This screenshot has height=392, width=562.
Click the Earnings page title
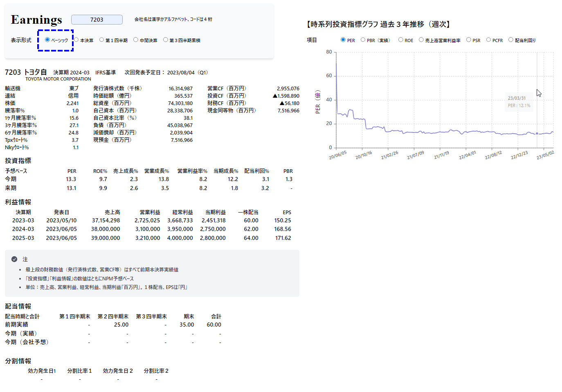[36, 20]
